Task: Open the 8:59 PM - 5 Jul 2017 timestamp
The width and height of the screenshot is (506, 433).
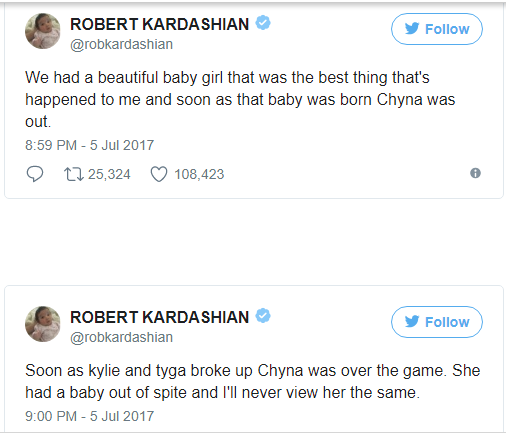Action: click(89, 145)
